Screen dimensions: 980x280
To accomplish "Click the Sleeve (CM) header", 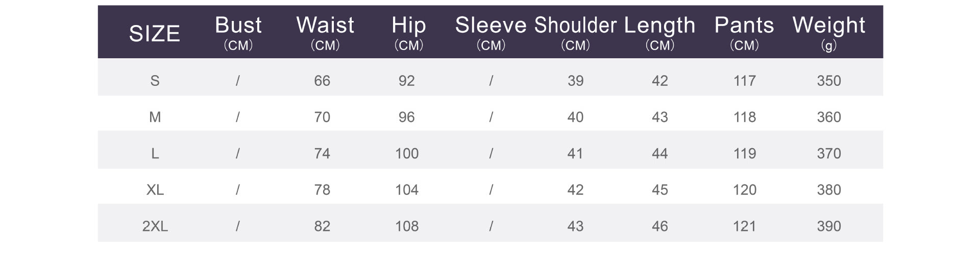I will pyautogui.click(x=491, y=33).
